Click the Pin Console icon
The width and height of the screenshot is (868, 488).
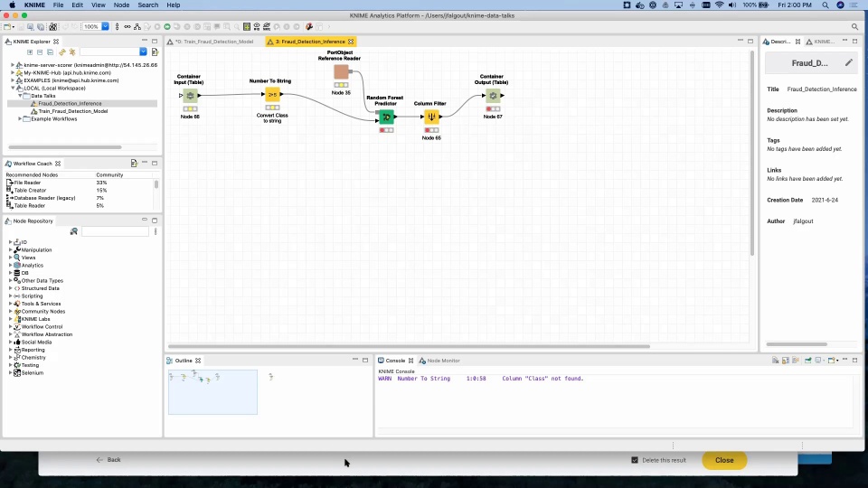pyautogui.click(x=807, y=361)
